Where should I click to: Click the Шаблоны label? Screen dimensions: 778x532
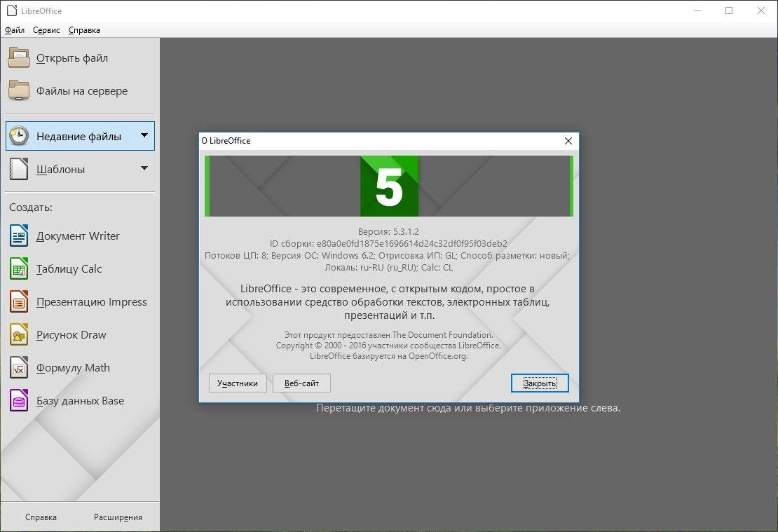click(x=60, y=169)
